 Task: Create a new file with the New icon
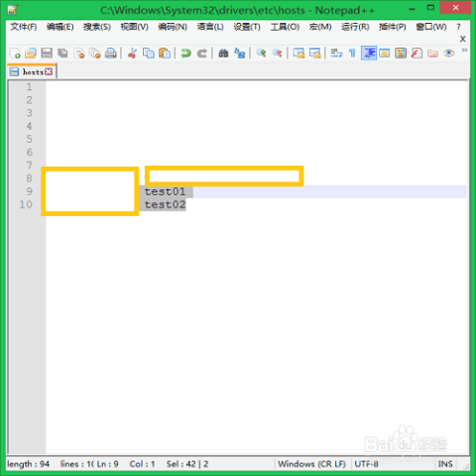(15, 54)
